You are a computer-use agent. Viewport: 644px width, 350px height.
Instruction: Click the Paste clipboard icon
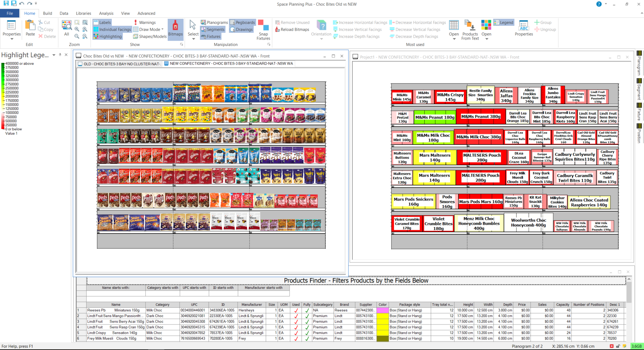coord(30,25)
